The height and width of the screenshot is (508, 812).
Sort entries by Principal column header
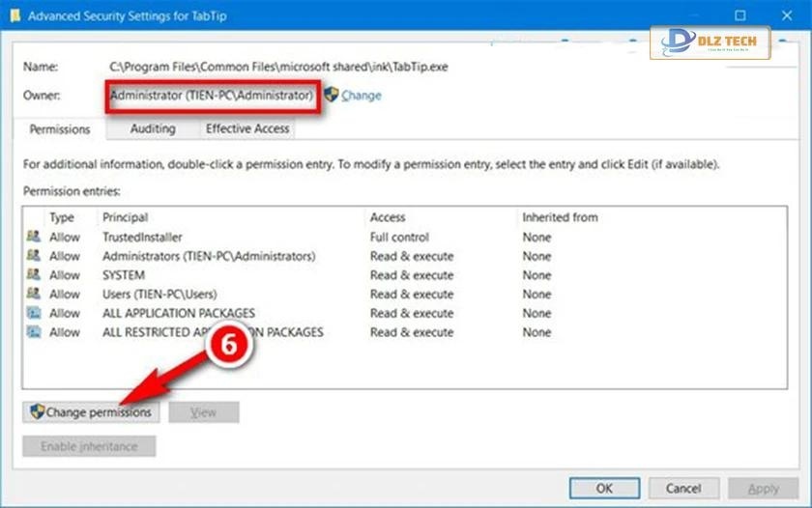[x=126, y=217]
